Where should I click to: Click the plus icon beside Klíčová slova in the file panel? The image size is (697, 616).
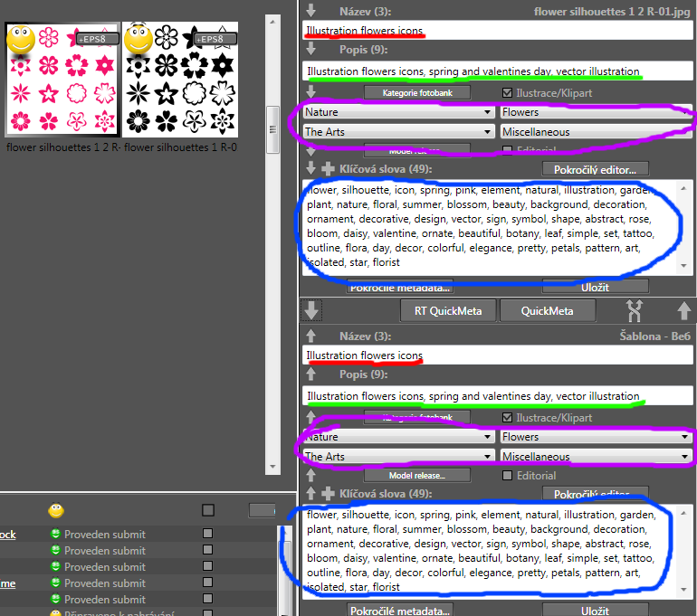[328, 169]
